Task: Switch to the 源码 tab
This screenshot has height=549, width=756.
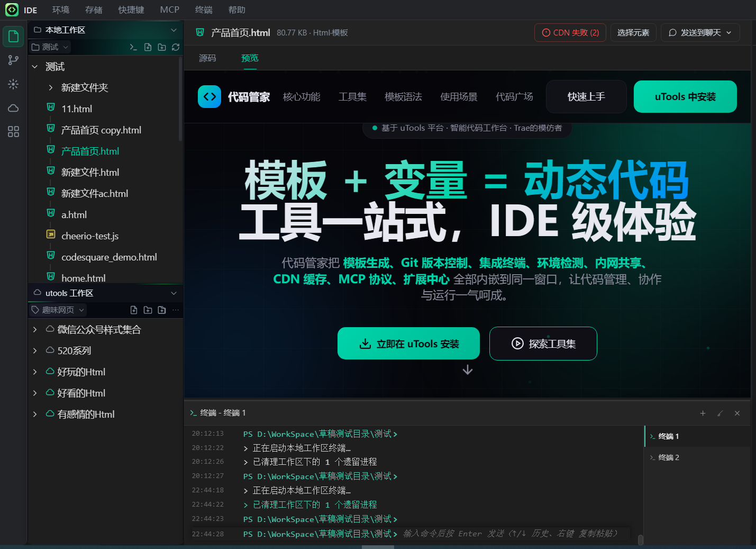Action: 207,58
